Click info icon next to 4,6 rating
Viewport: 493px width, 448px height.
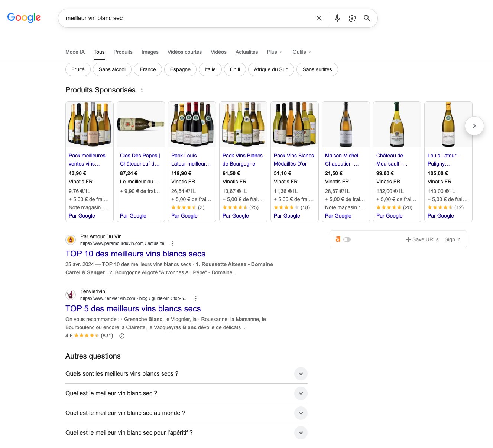tap(122, 336)
